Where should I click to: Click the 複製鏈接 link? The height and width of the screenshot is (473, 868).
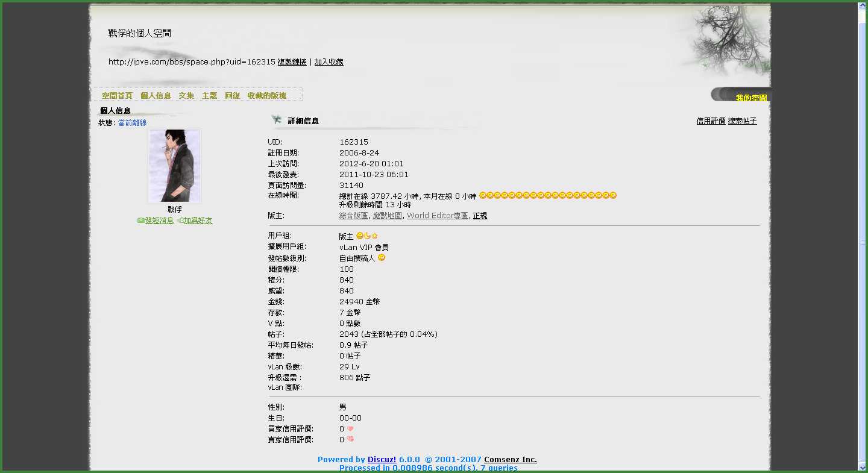(292, 62)
